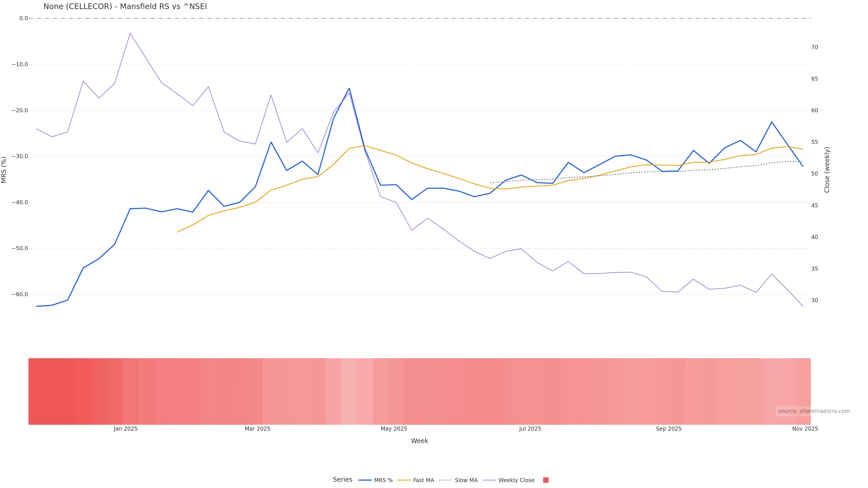Hide the Weekly Close legend series
This screenshot has height=488, width=868.
tap(516, 480)
